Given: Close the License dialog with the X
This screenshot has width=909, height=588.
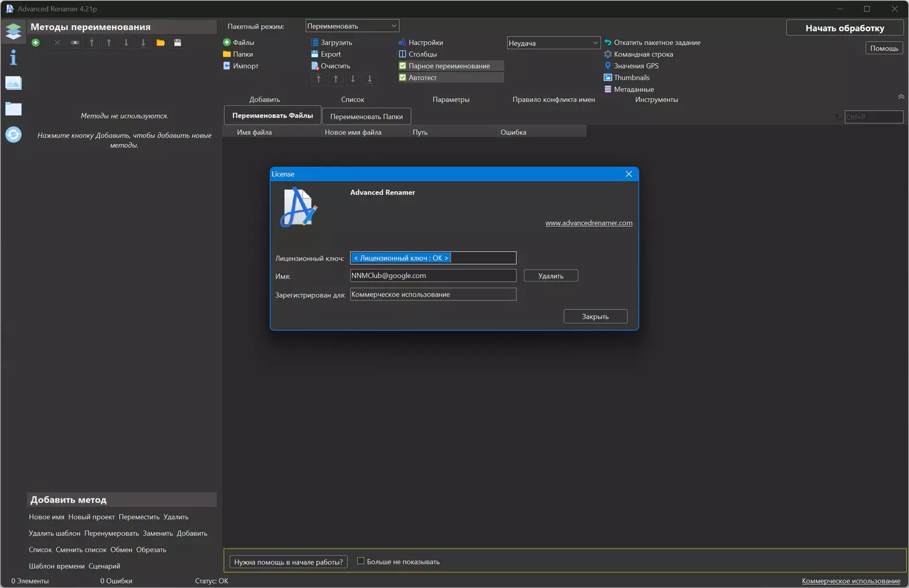Looking at the screenshot, I should coord(629,174).
